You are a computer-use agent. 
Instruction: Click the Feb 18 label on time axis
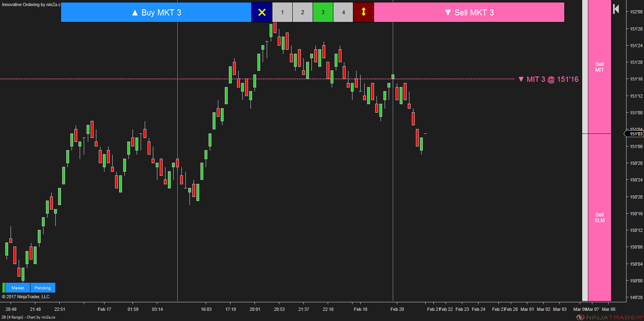(x=360, y=309)
